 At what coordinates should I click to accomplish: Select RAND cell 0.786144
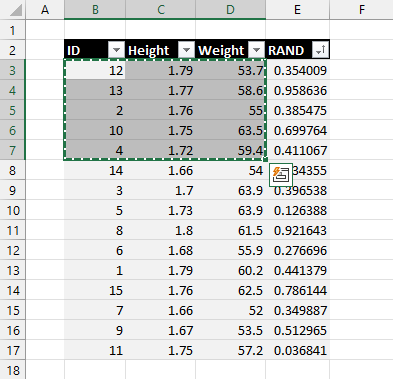point(298,290)
